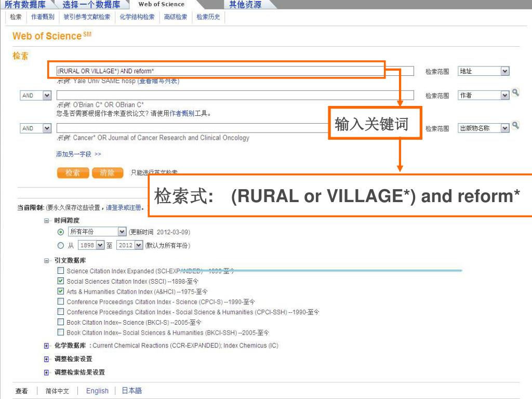Image resolution: width=532 pixels, height=399 pixels.
Task: Check CPCI-SSH Conference Proceedings checkbox
Action: (61, 311)
